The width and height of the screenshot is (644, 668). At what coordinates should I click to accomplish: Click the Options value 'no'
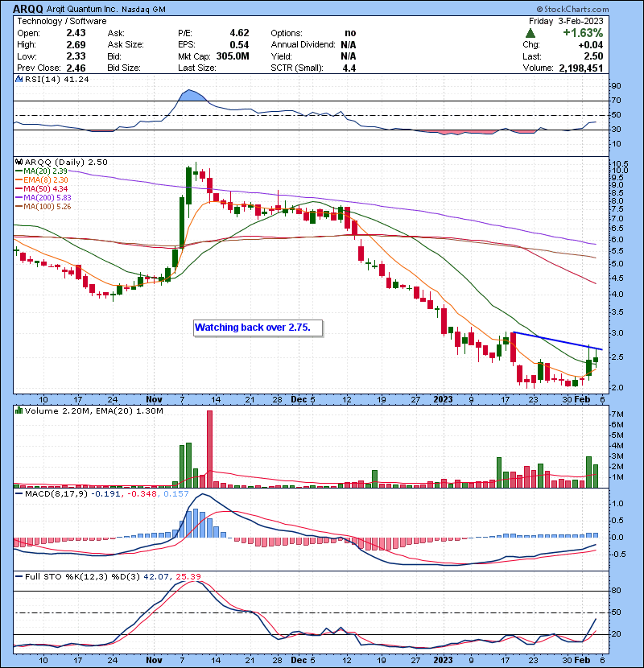(350, 33)
